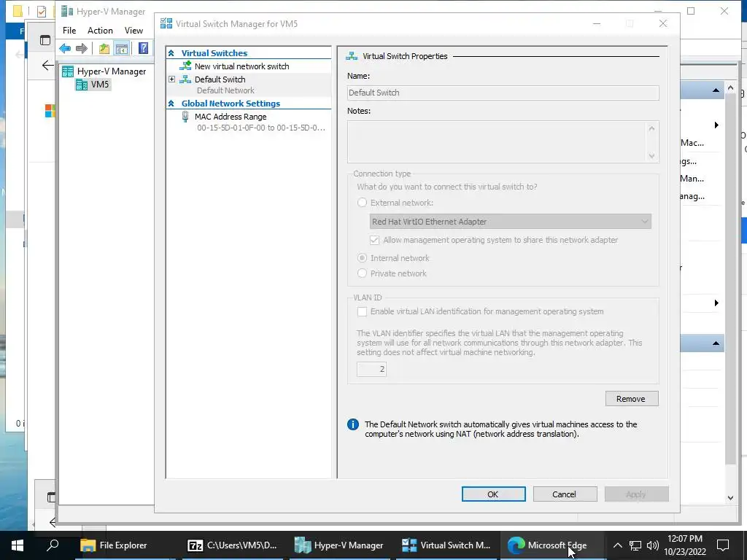Enable virtual LAN identification checkbox
Screen dimensions: 747x560
tap(362, 311)
